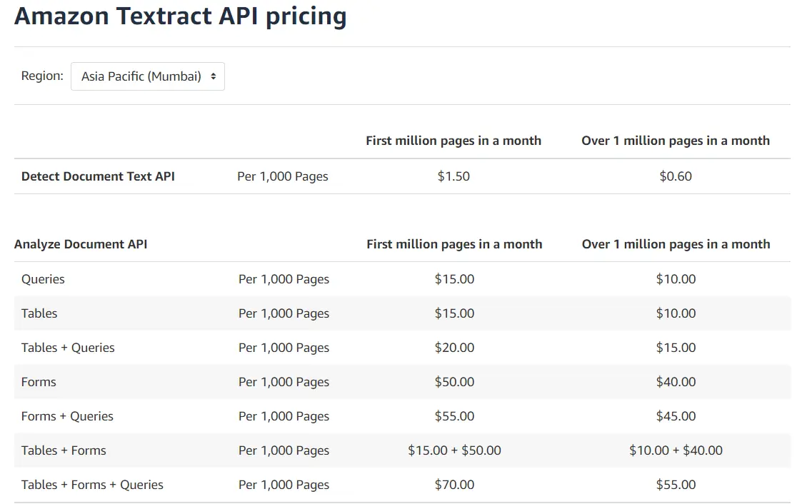Click the Forms + Queries row label
812x504 pixels.
tap(67, 416)
